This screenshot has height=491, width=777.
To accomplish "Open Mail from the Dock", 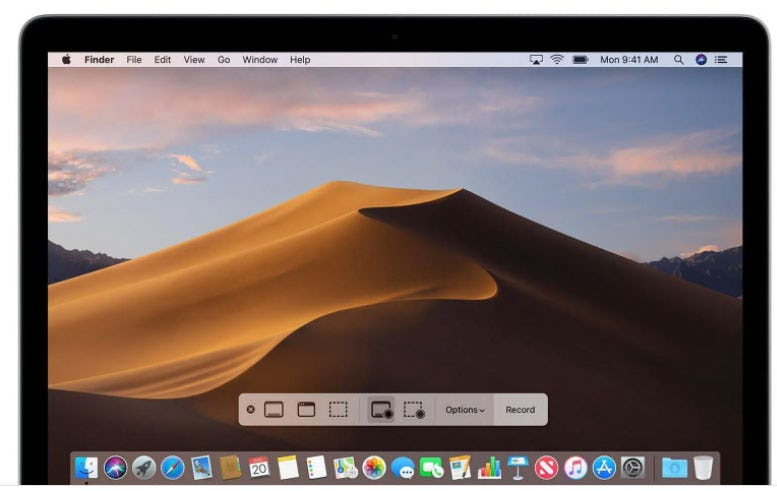I will tap(202, 467).
